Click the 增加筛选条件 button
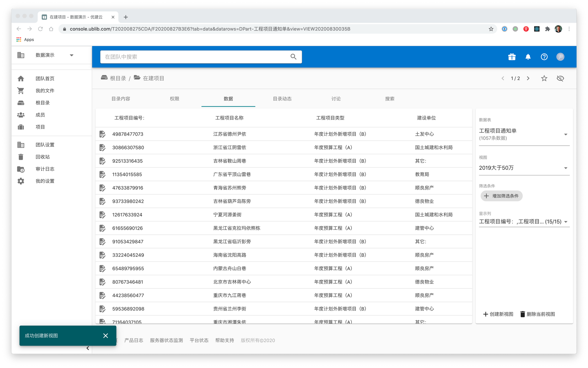Image resolution: width=588 pixels, height=368 pixels. [502, 196]
